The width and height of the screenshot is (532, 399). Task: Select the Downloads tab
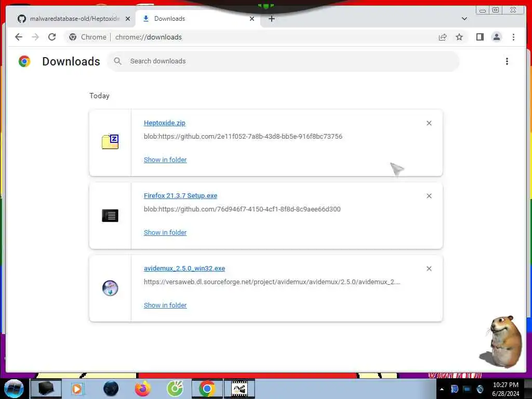click(x=198, y=19)
